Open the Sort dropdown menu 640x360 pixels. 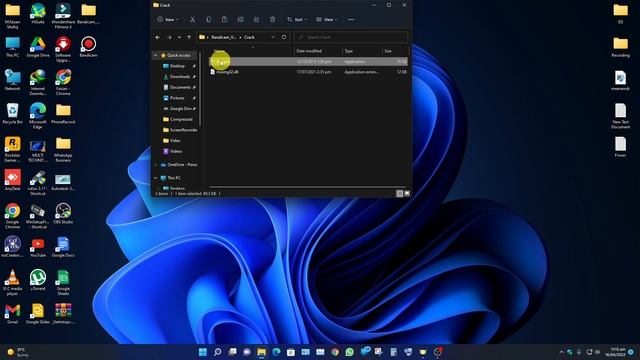coord(297,20)
